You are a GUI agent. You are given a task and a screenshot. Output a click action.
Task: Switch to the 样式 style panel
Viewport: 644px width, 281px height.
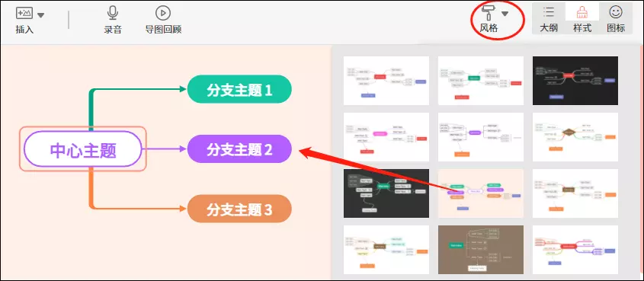click(x=582, y=18)
